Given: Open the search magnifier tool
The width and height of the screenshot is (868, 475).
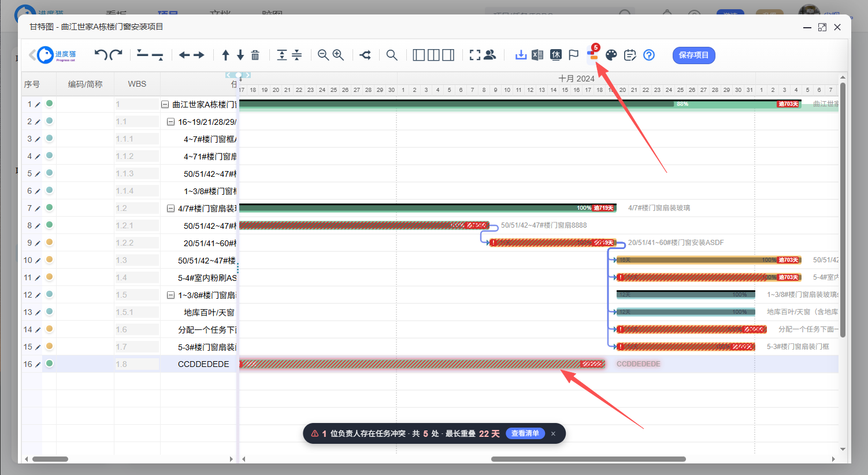Looking at the screenshot, I should (392, 55).
